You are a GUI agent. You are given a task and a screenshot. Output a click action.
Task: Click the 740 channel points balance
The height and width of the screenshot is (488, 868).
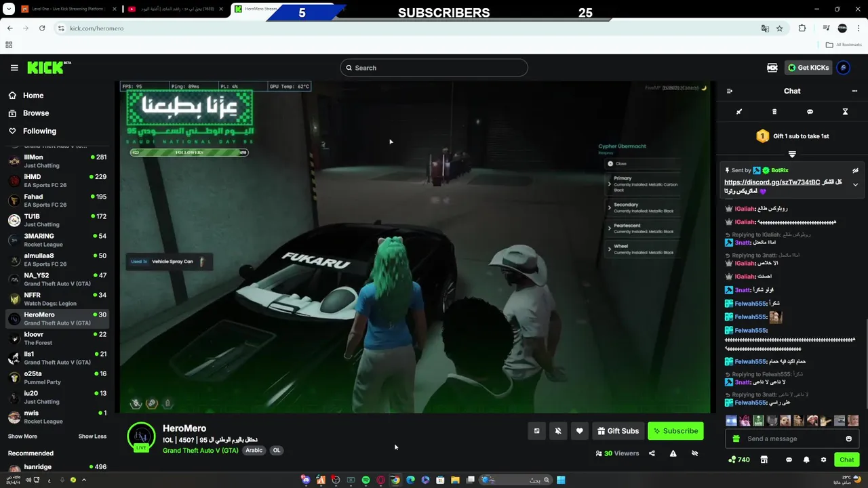pos(738,460)
